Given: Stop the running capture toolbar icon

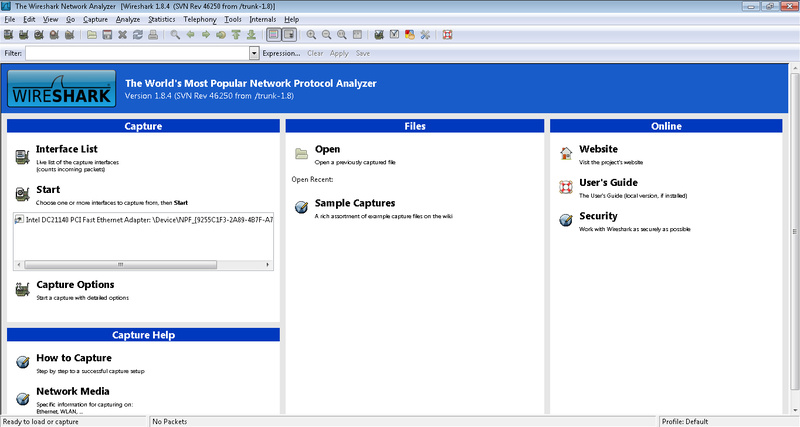Looking at the screenshot, I should point(54,35).
